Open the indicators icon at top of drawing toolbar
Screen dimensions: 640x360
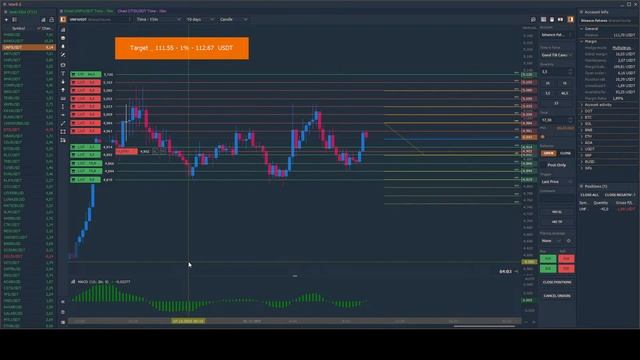point(63,30)
